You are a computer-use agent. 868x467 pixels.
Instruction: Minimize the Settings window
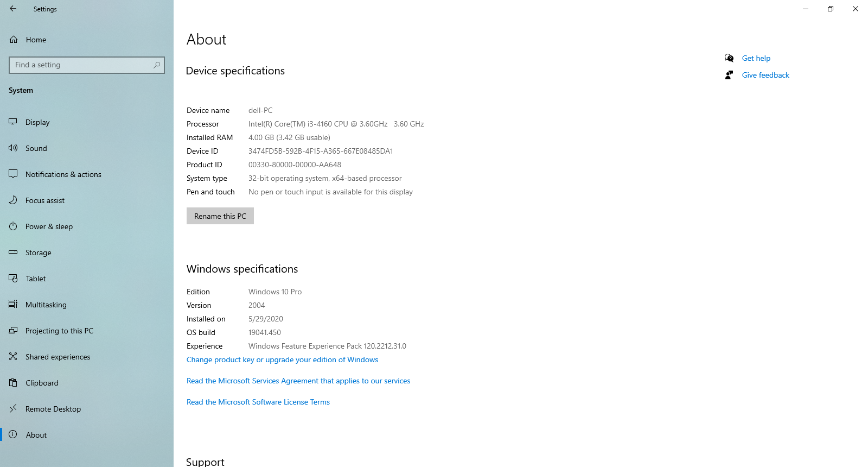806,9
